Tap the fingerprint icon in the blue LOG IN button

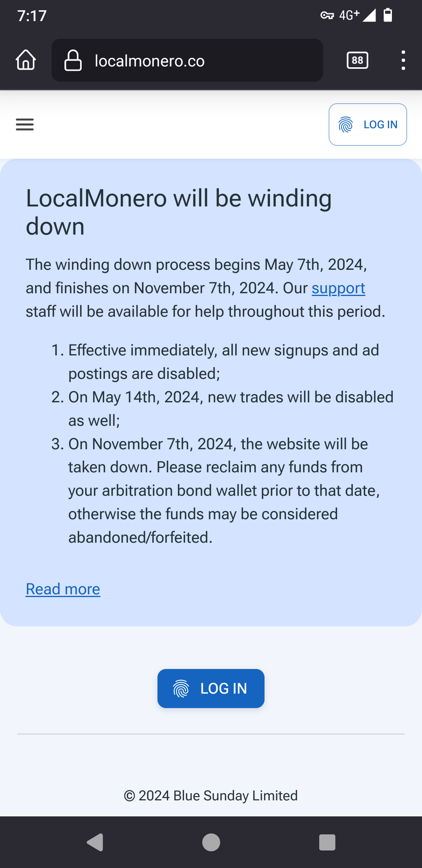[x=181, y=689]
